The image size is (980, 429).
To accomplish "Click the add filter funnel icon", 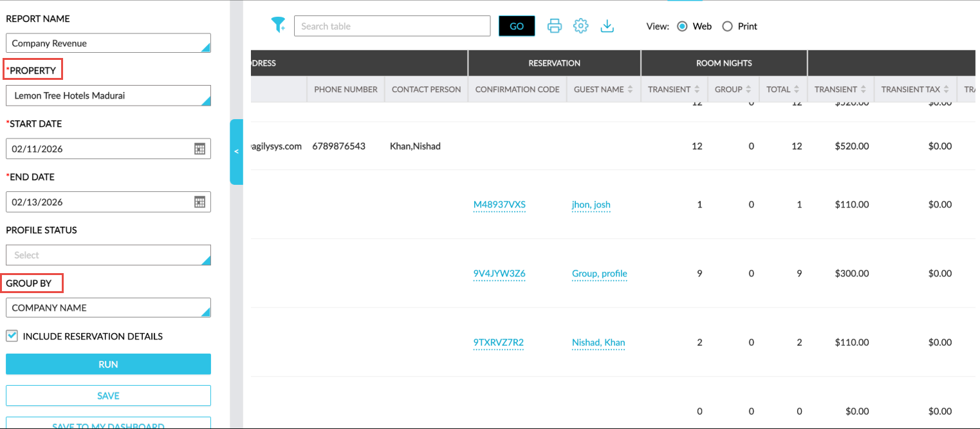I will pyautogui.click(x=278, y=25).
